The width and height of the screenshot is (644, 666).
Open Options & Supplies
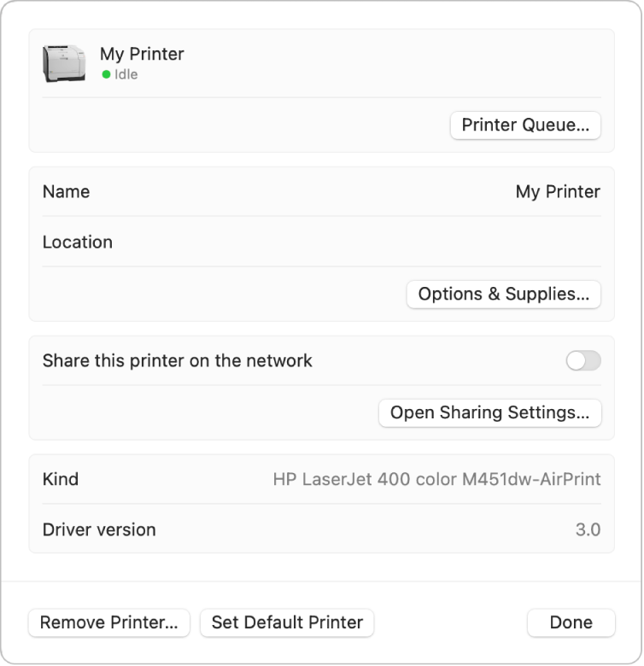(503, 295)
